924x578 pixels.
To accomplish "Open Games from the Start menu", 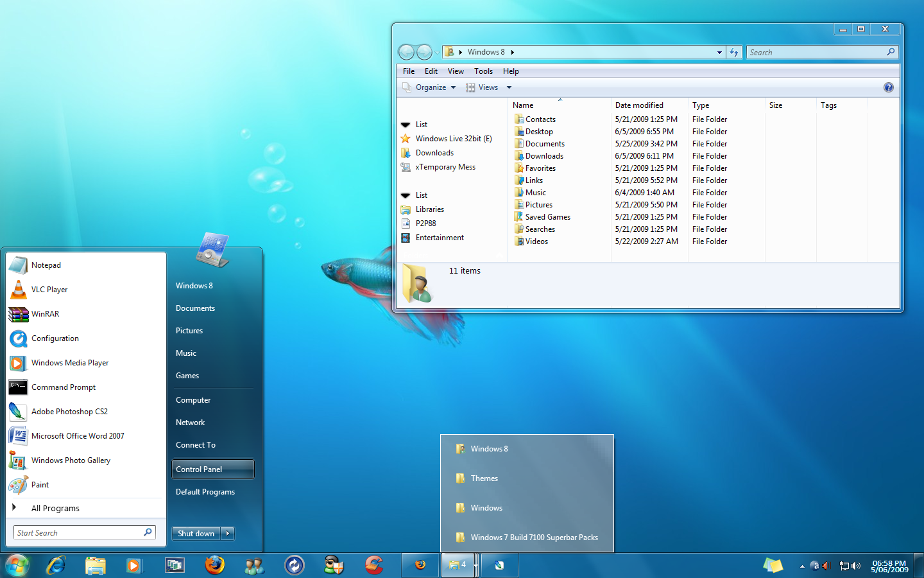I will point(213,376).
